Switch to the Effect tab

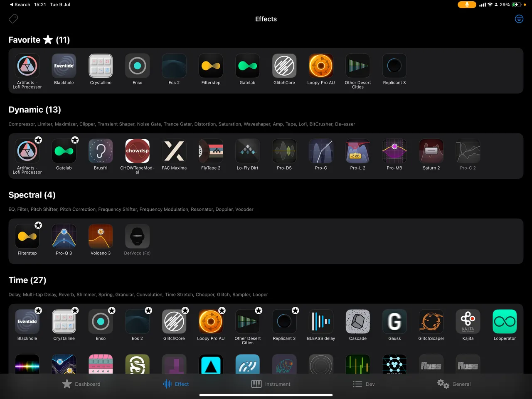[x=176, y=384]
